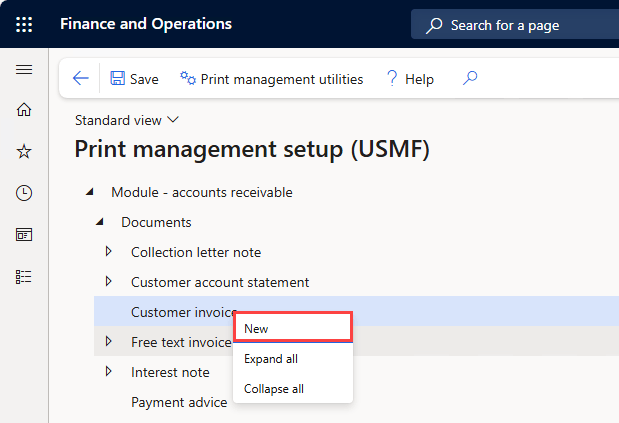The width and height of the screenshot is (619, 423).
Task: Open the Standard view dropdown
Action: point(127,120)
